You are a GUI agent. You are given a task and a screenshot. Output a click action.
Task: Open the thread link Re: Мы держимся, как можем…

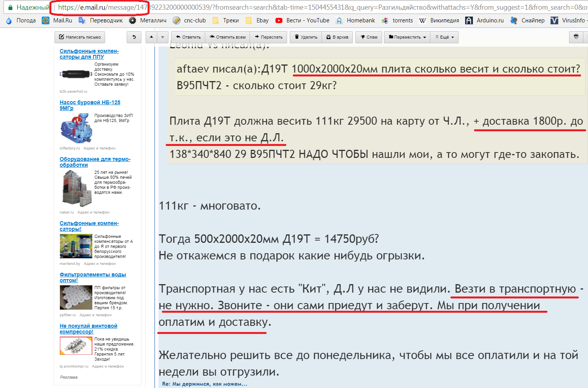pos(205,384)
